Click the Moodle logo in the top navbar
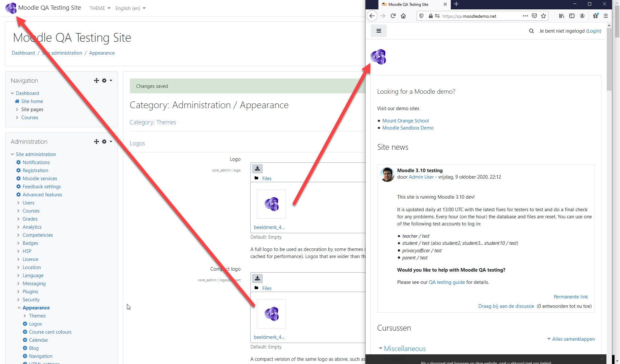620x364 pixels. pyautogui.click(x=11, y=8)
